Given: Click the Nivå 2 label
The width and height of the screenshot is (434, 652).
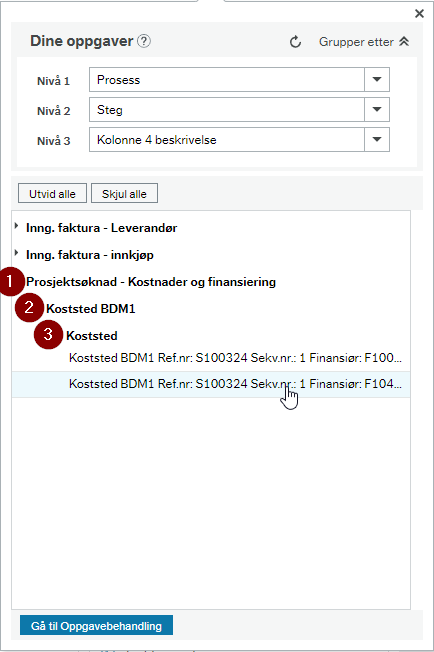Looking at the screenshot, I should [x=53, y=111].
